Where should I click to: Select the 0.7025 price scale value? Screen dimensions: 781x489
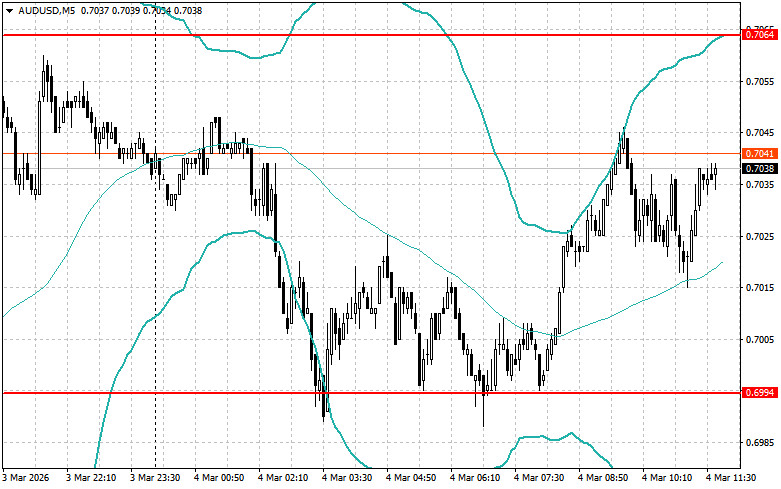coord(760,236)
